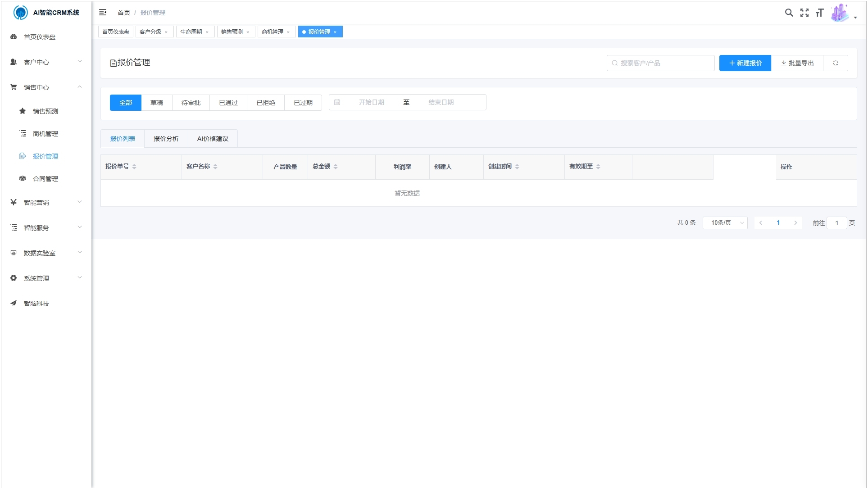Image resolution: width=868 pixels, height=490 pixels.
Task: Switch to the 报价分析 tab
Action: [x=166, y=139]
